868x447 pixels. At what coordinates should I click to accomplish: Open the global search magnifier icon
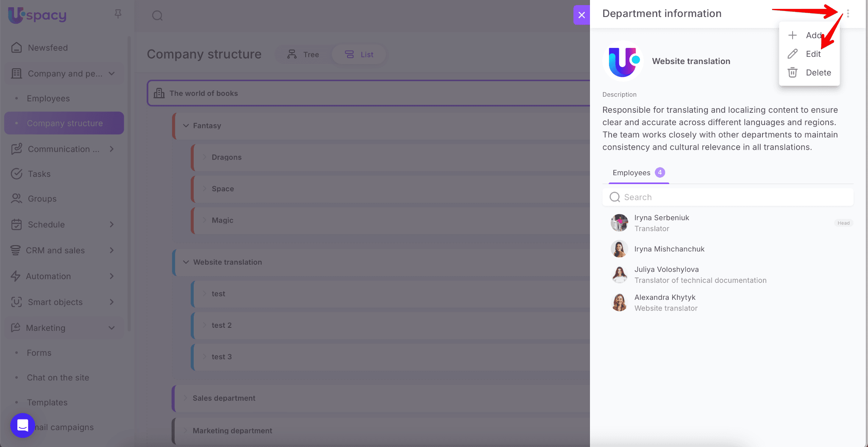click(x=157, y=16)
